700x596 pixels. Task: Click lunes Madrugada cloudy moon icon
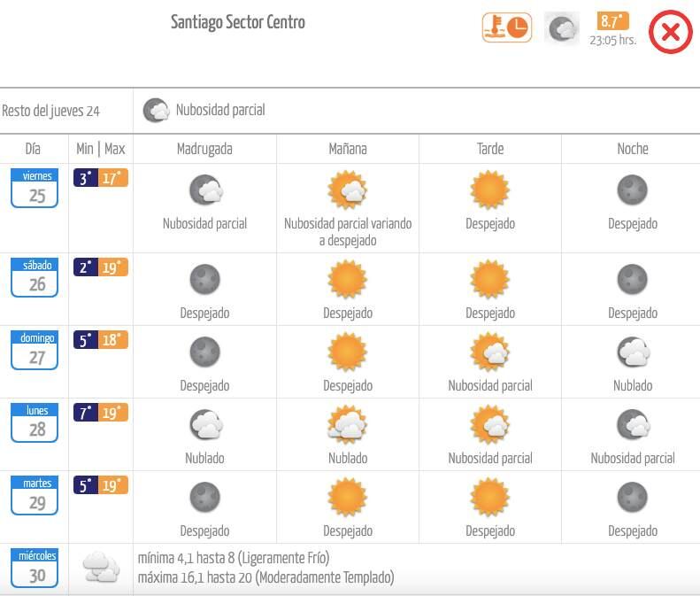[204, 425]
